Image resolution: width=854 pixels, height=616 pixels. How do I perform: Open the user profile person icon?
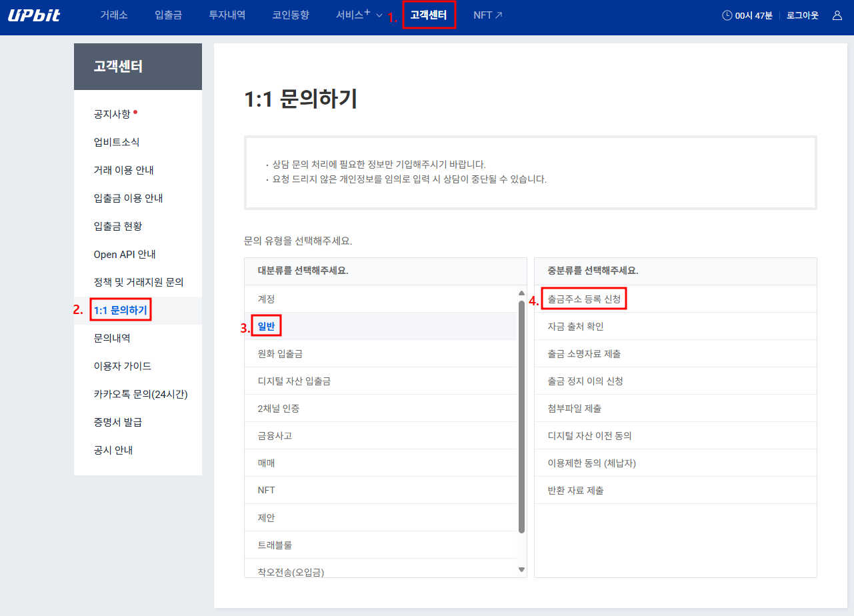point(837,15)
